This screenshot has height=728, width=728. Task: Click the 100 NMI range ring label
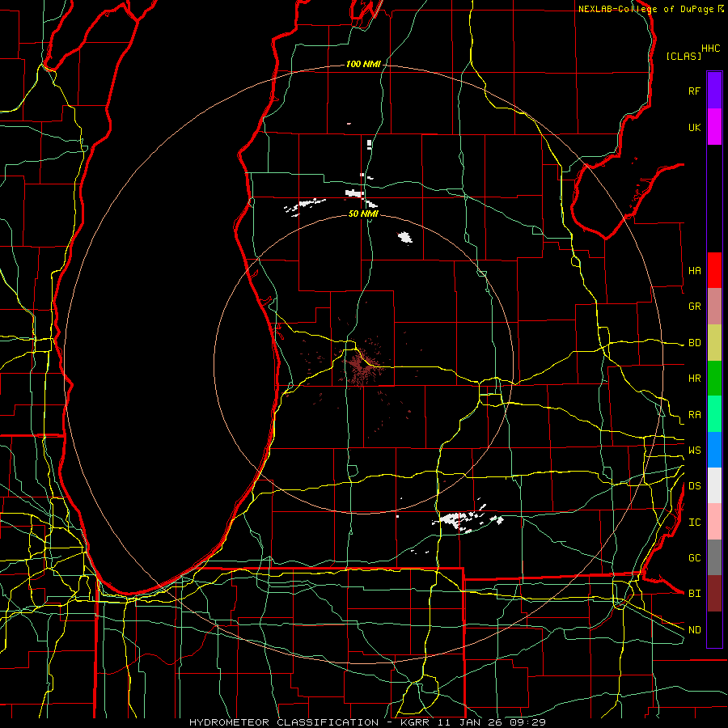363,64
